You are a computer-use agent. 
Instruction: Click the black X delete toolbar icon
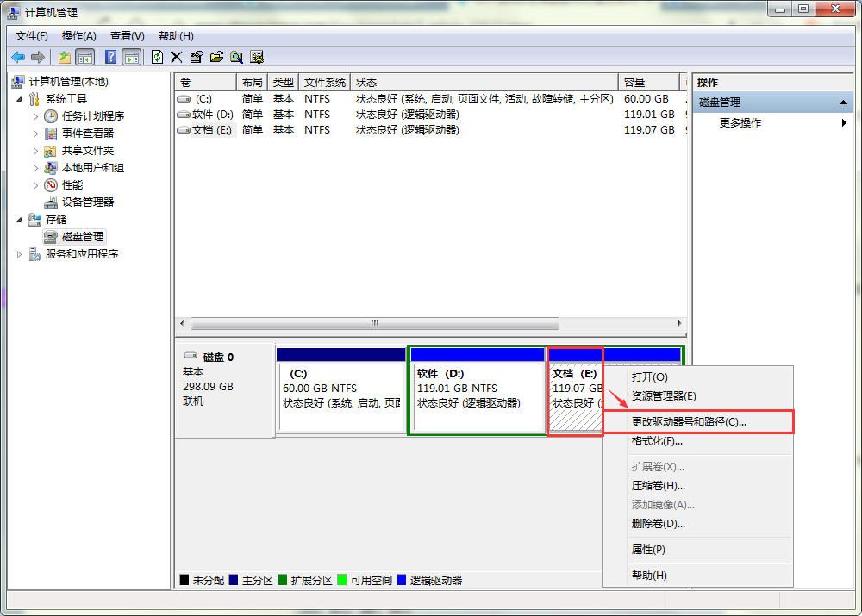177,57
